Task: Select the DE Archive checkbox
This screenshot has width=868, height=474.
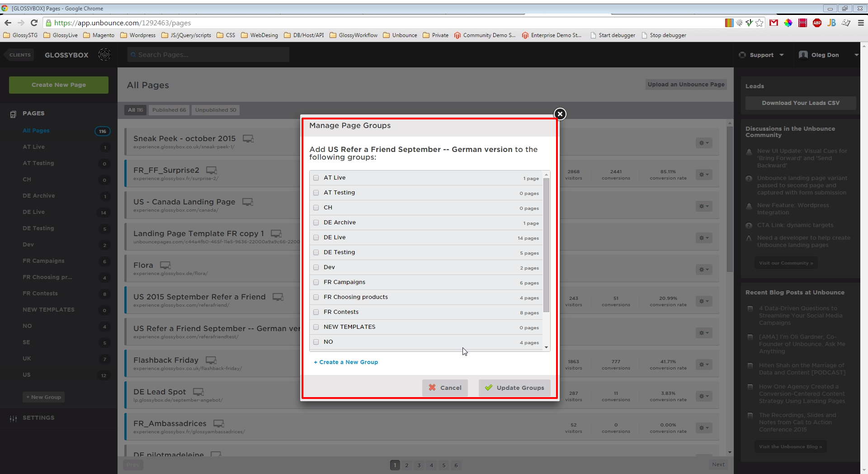Action: [x=316, y=223]
